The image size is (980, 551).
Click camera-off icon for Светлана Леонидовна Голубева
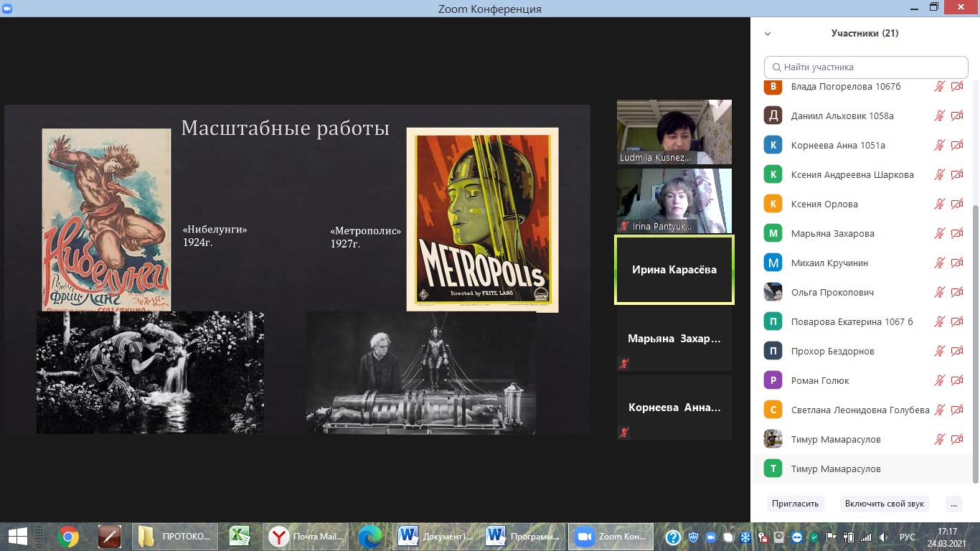click(957, 410)
